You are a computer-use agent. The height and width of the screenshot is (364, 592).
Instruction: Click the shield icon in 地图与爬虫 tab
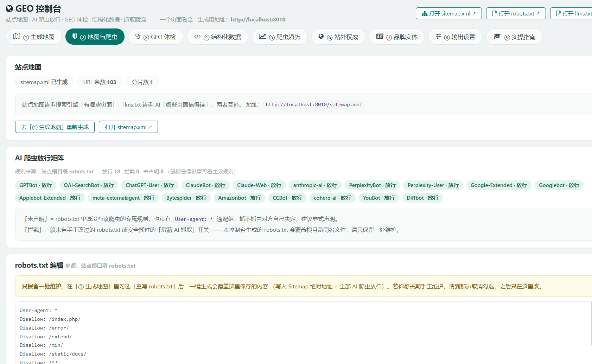click(75, 36)
